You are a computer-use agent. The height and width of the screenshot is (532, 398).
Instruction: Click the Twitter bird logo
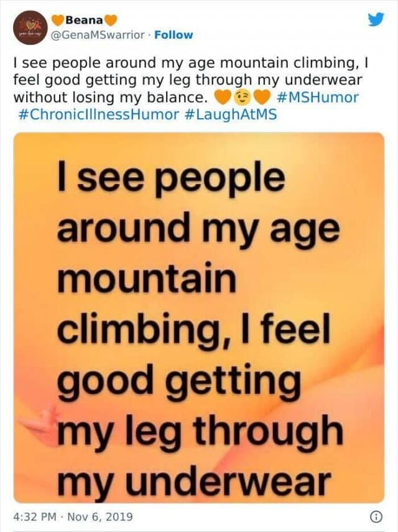(376, 19)
